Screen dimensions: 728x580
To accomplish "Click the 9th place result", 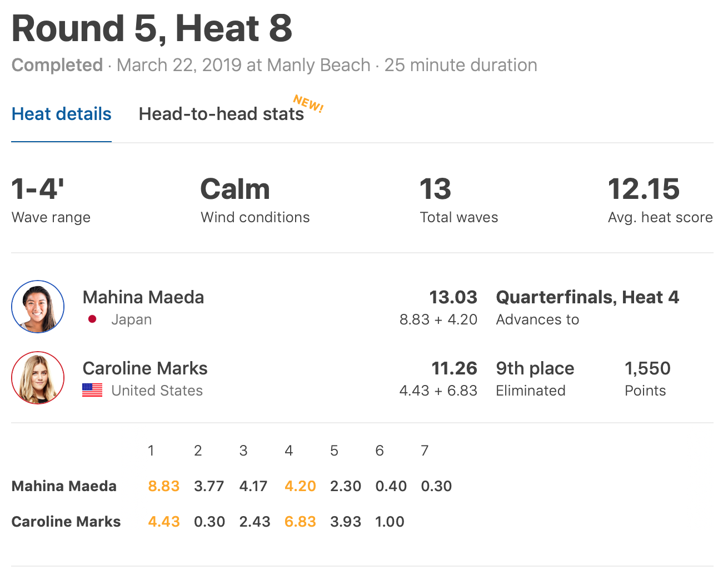I will pyautogui.click(x=535, y=368).
